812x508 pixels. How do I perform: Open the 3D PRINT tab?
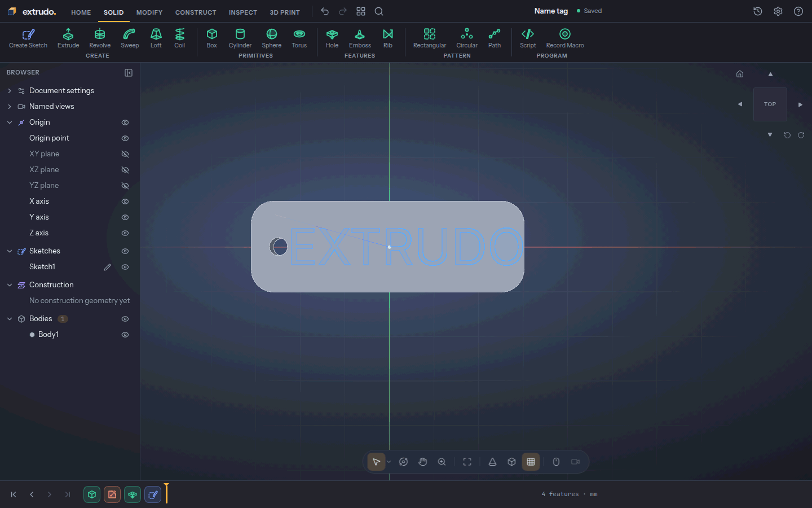point(285,12)
